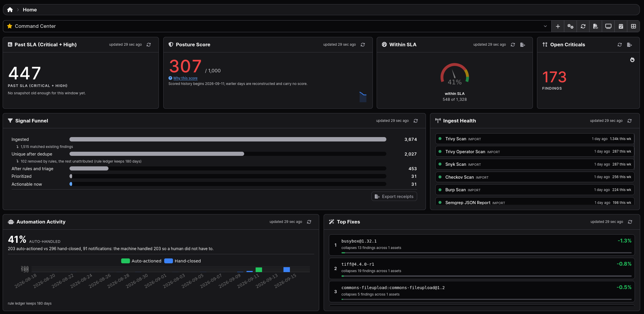Click the Signal Funnel filter icon

[x=10, y=121]
